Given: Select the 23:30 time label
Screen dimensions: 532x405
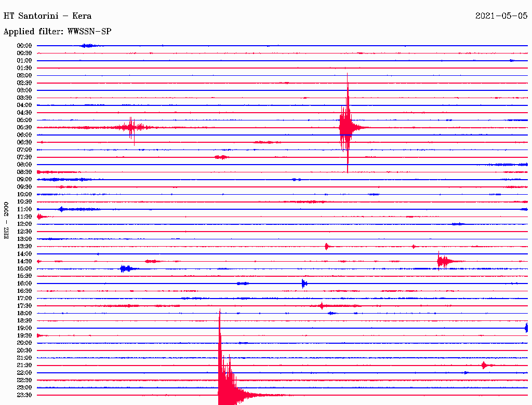Looking at the screenshot, I should [x=24, y=395].
